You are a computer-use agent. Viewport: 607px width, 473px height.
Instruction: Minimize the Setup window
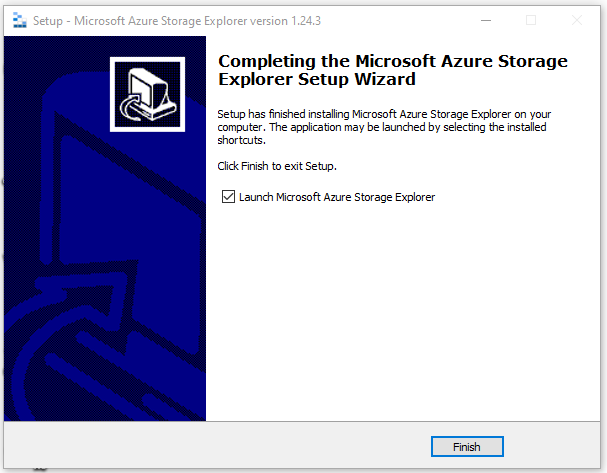(486, 20)
